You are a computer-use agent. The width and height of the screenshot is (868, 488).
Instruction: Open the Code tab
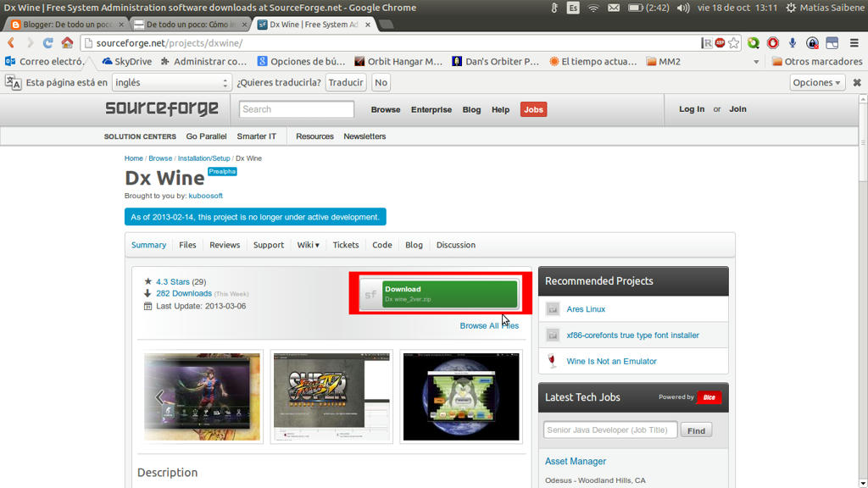[382, 245]
